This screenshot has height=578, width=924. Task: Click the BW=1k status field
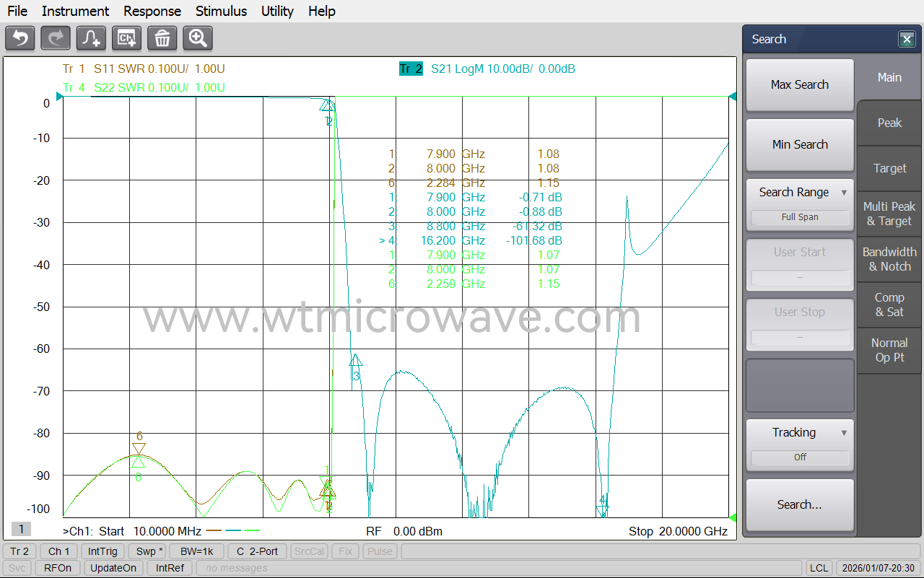pos(197,551)
